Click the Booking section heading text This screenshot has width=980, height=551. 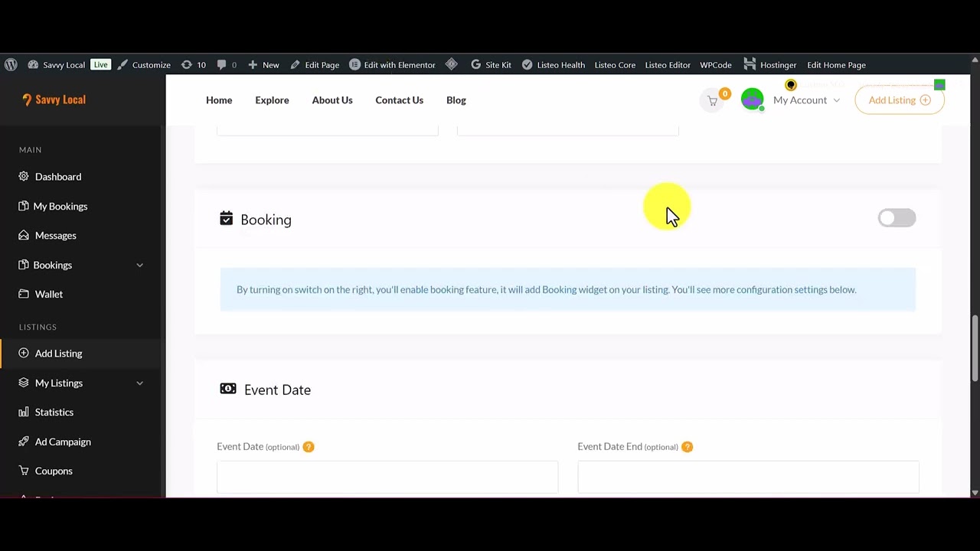click(x=266, y=220)
